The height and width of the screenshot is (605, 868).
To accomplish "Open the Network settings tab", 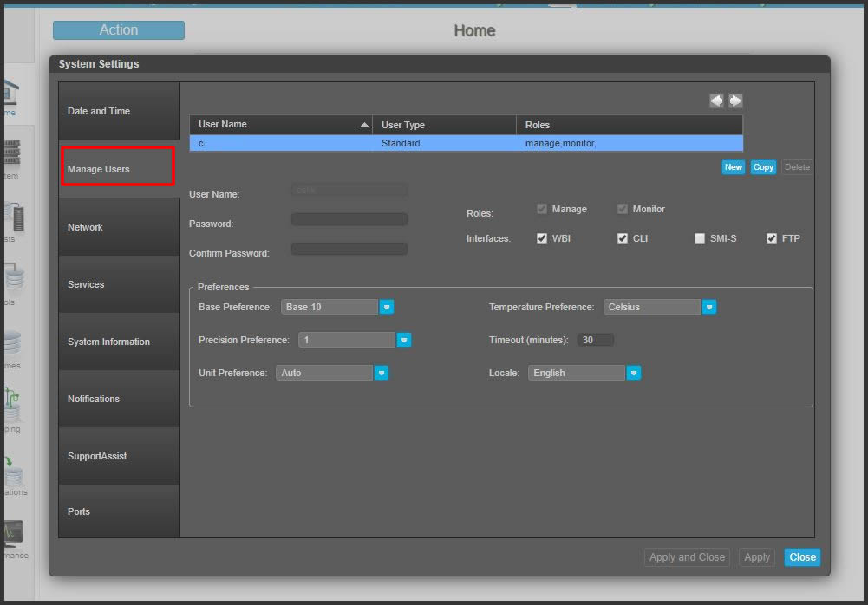I will pyautogui.click(x=119, y=227).
